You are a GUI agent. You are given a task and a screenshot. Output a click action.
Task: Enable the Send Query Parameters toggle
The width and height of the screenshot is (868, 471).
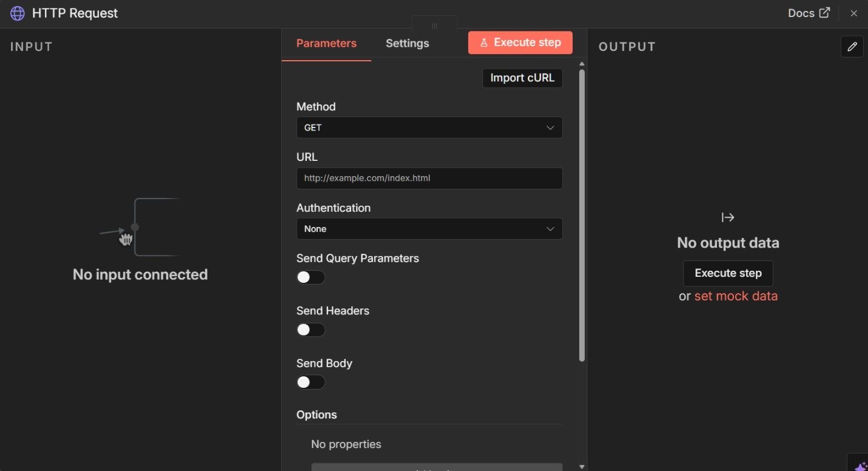coord(311,277)
